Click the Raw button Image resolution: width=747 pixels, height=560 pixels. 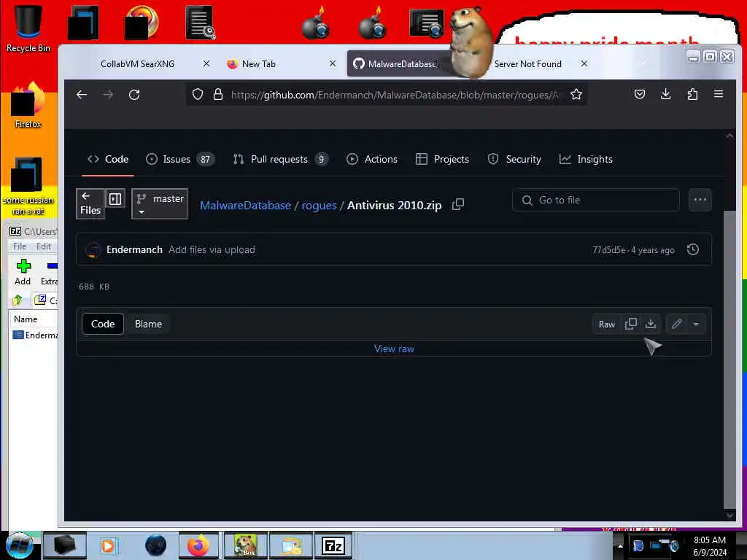point(606,324)
